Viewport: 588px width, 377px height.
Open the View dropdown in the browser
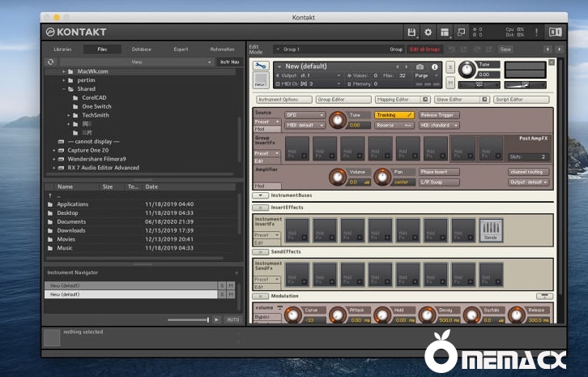tap(137, 62)
